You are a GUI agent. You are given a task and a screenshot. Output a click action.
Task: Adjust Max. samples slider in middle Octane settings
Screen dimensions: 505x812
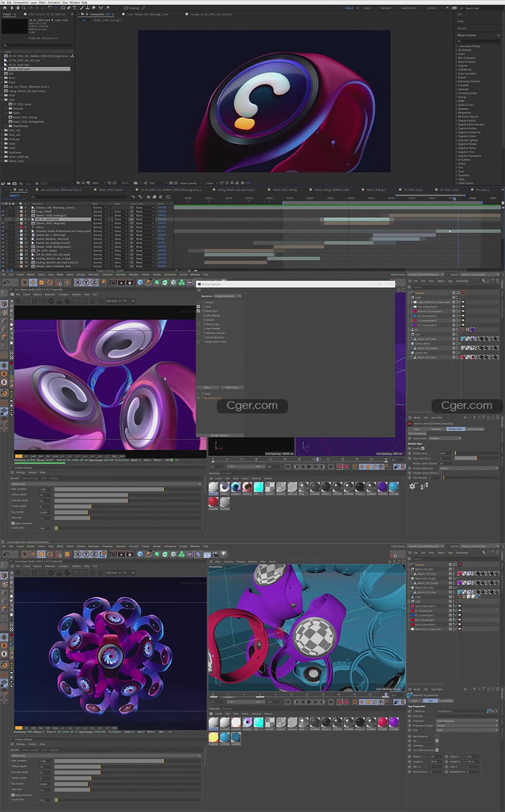tap(128, 489)
